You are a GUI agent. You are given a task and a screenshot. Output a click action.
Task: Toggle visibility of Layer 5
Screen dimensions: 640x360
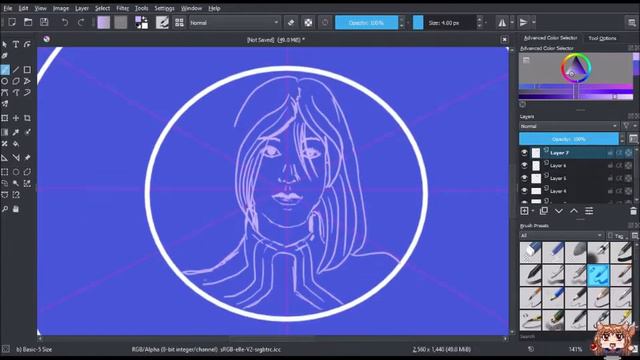(524, 178)
